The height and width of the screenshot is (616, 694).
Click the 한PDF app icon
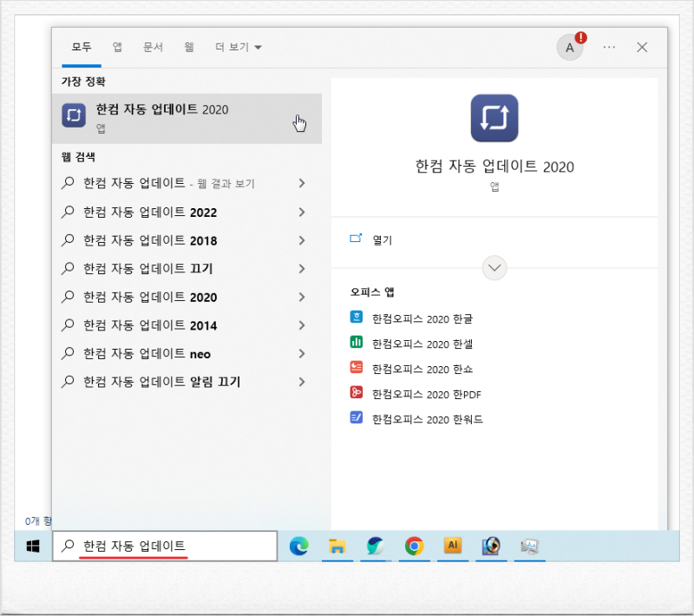click(357, 392)
